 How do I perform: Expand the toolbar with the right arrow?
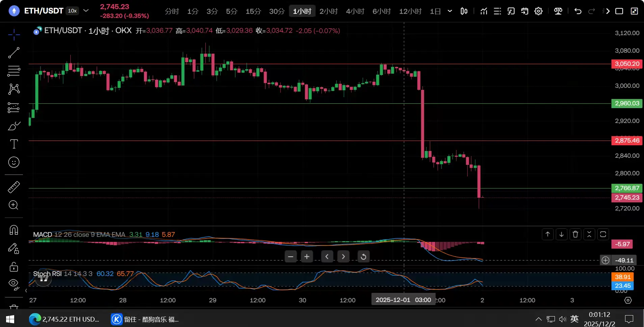click(607, 11)
